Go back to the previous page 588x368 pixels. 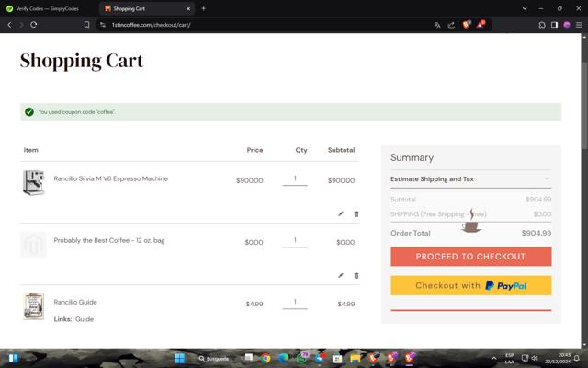[x=9, y=25]
